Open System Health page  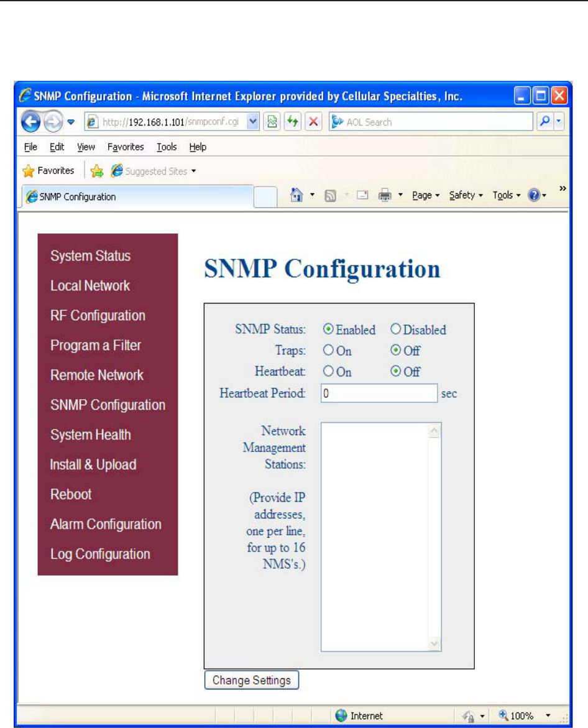(91, 435)
